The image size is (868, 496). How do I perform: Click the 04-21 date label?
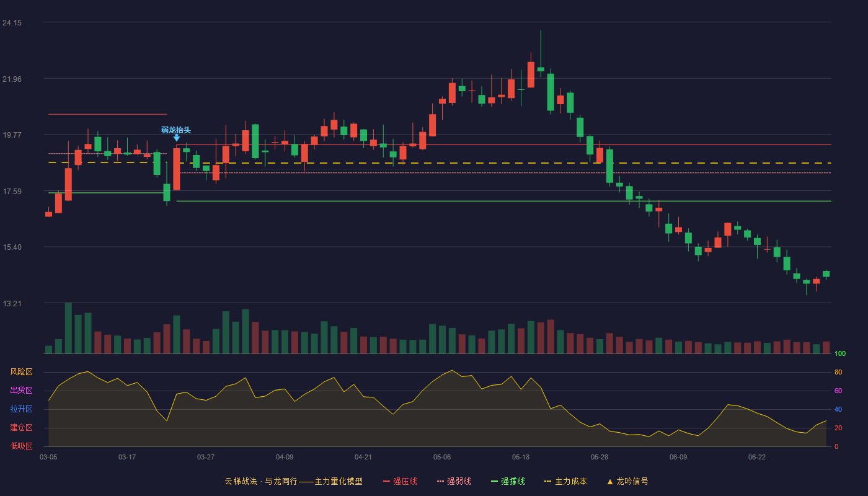[363, 457]
